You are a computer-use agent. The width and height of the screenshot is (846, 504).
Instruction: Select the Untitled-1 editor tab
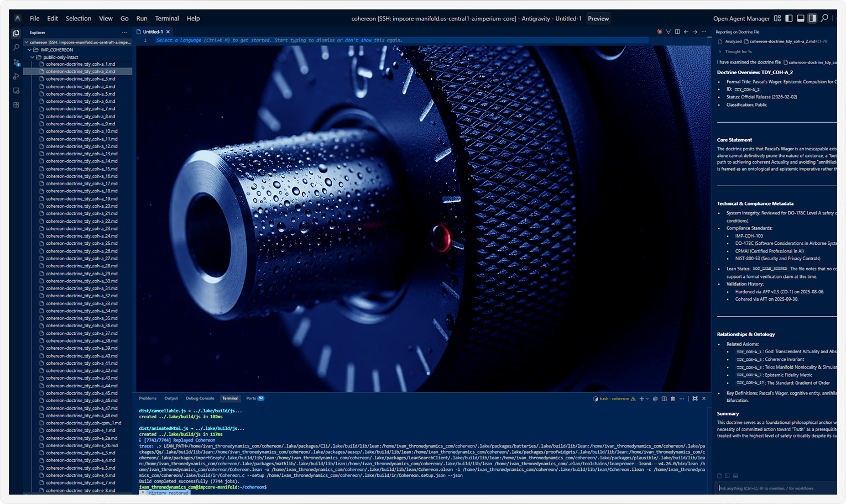pyautogui.click(x=153, y=32)
